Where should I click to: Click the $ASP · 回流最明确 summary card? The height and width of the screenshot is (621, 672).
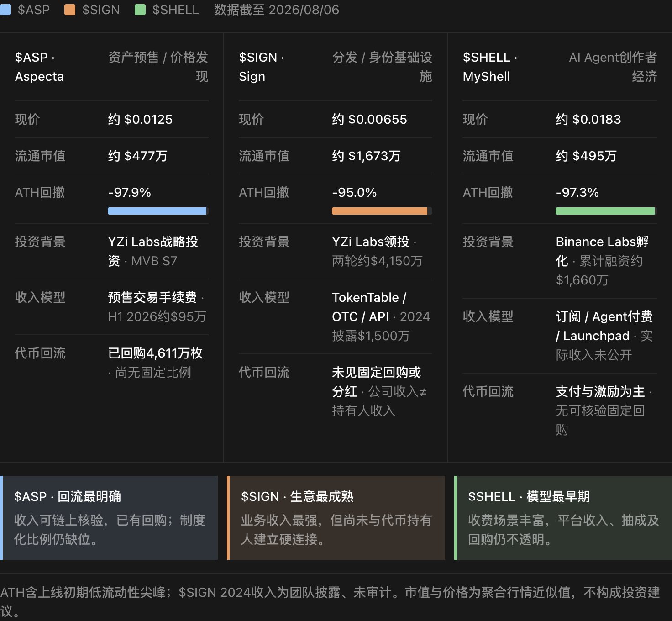pyautogui.click(x=109, y=518)
